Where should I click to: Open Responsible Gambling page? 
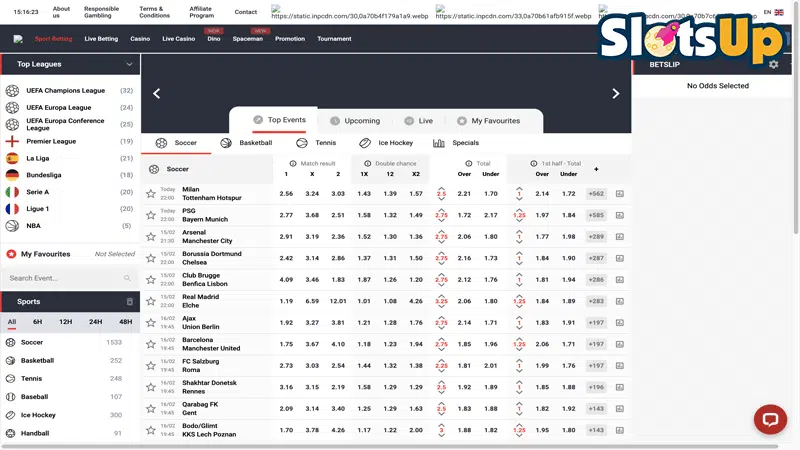click(102, 12)
